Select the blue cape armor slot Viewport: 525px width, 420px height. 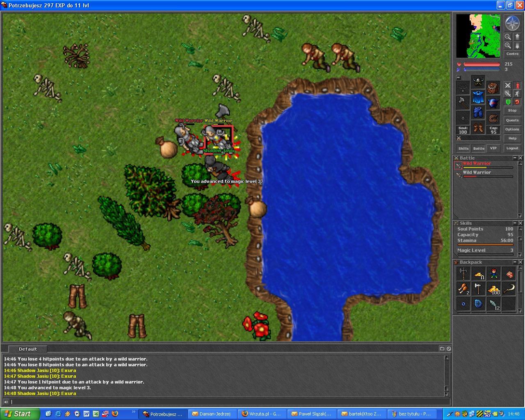478,97
